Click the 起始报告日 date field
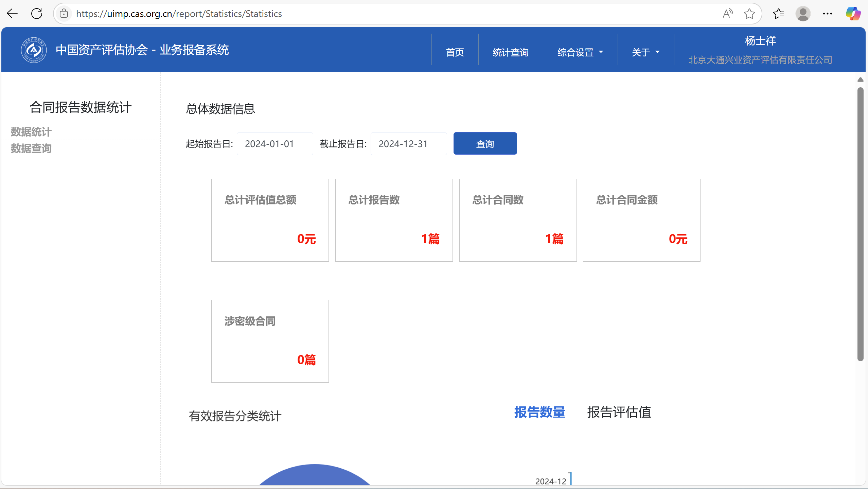 point(274,144)
